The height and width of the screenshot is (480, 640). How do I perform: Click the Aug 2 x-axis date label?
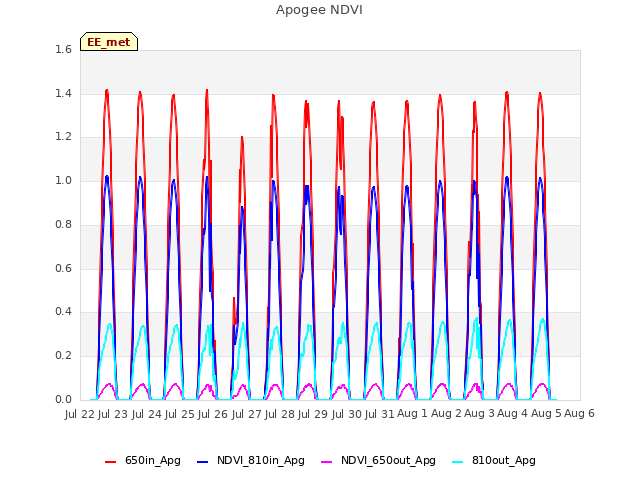click(446, 414)
